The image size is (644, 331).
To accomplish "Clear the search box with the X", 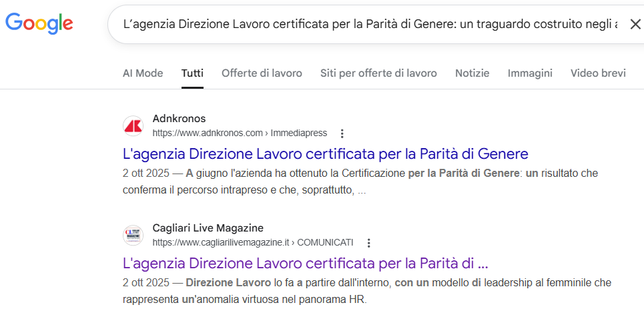I will coord(635,25).
